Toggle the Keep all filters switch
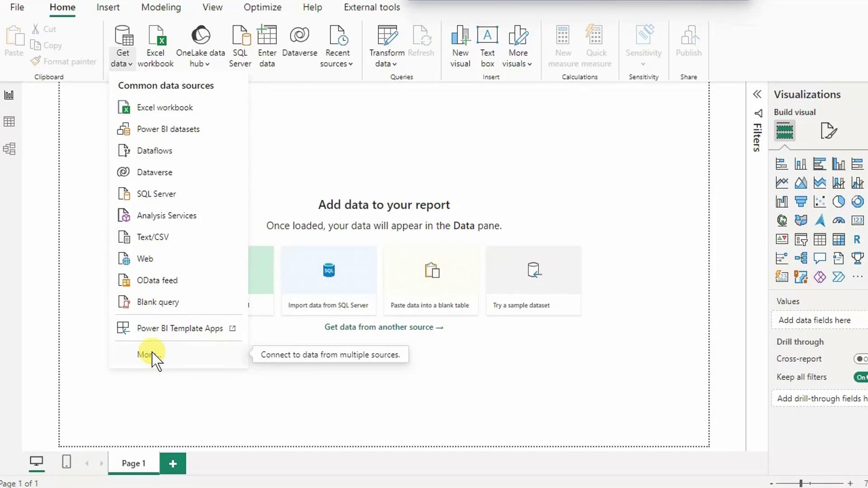This screenshot has width=868, height=488. [860, 377]
